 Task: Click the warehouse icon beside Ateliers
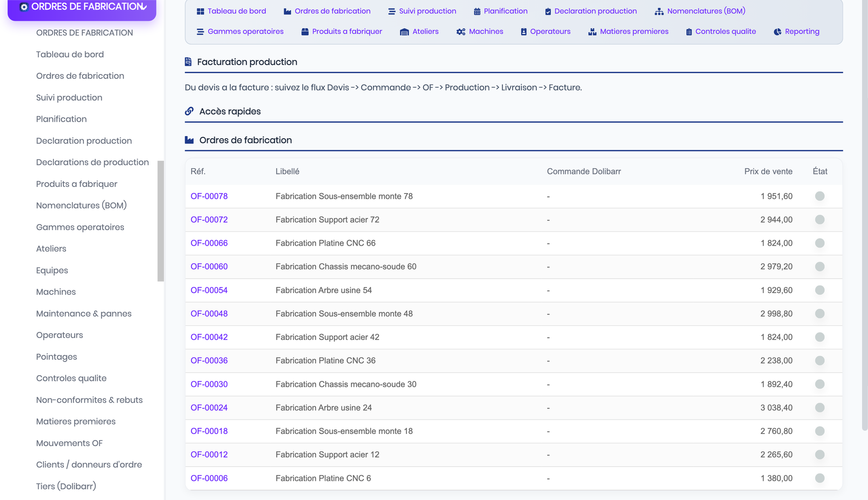pyautogui.click(x=404, y=32)
